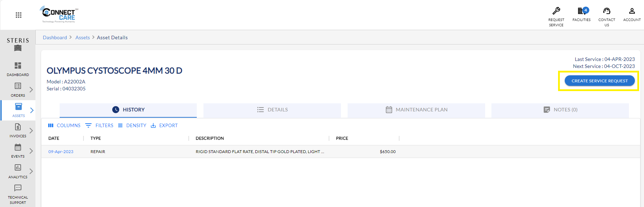Open Assets in sidebar

coord(19,110)
